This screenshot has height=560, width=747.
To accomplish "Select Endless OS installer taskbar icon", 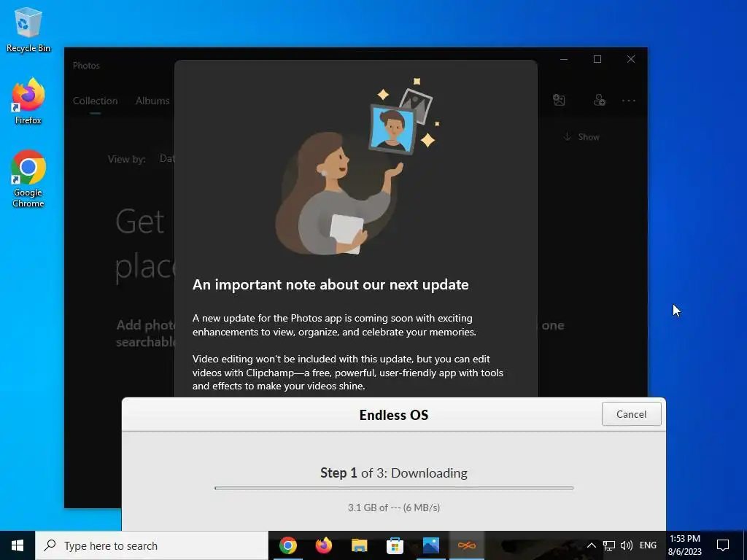I will (x=467, y=545).
